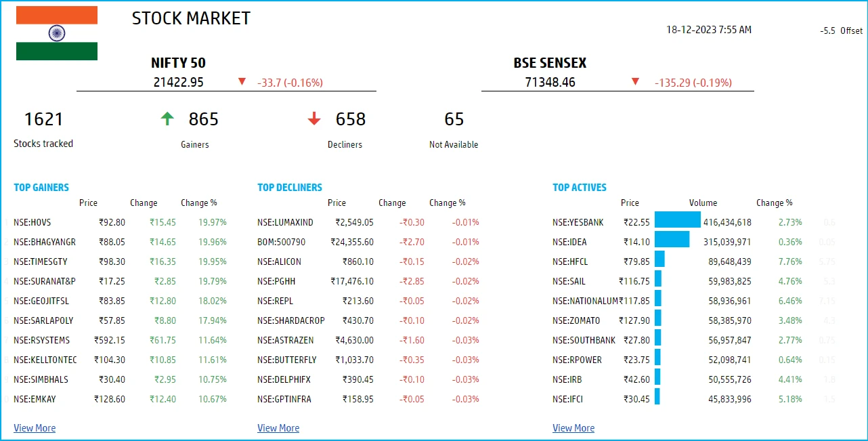This screenshot has width=868, height=441.
Task: Click the date and time 18-12-2023
Action: pos(709,30)
